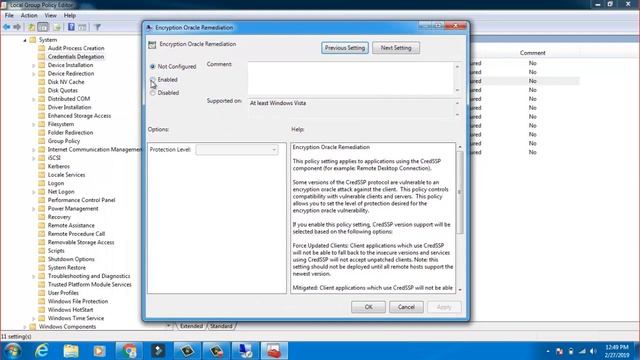Select the Enabled radio button
The height and width of the screenshot is (360, 640).
pyautogui.click(x=153, y=79)
